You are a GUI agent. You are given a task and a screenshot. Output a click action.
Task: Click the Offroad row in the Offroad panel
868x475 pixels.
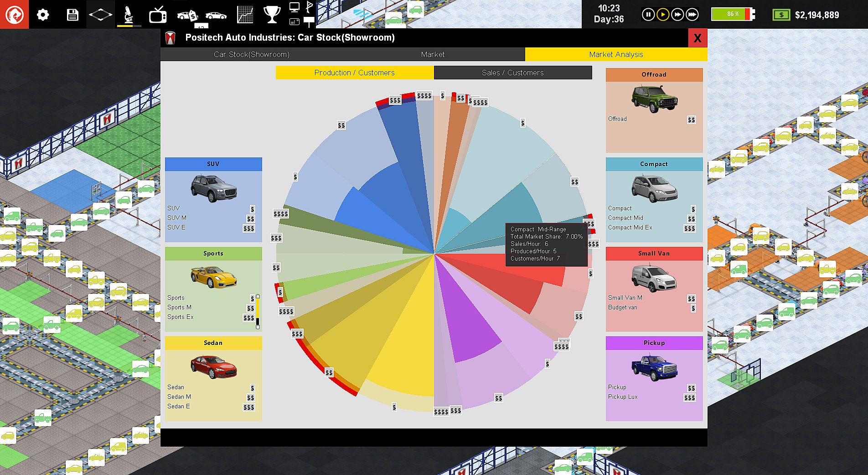pyautogui.click(x=652, y=119)
